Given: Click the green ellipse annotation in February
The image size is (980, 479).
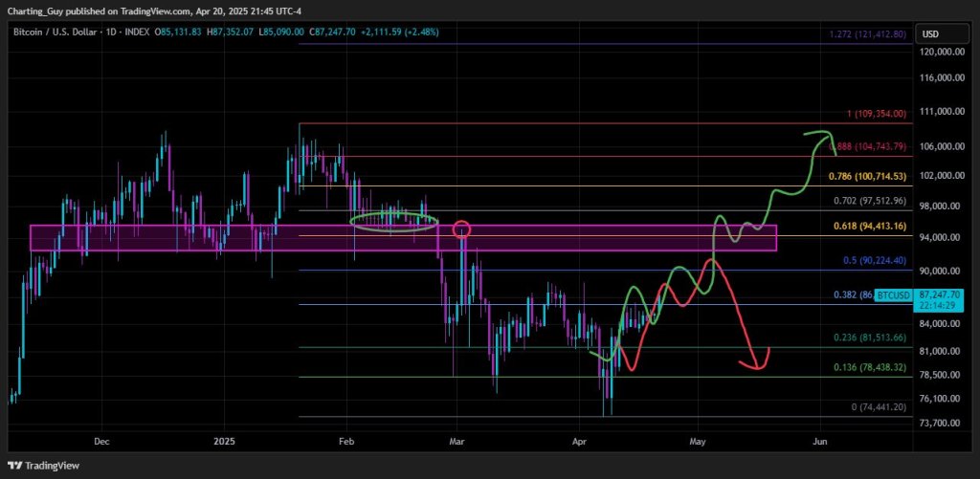Looking at the screenshot, I should 393,221.
